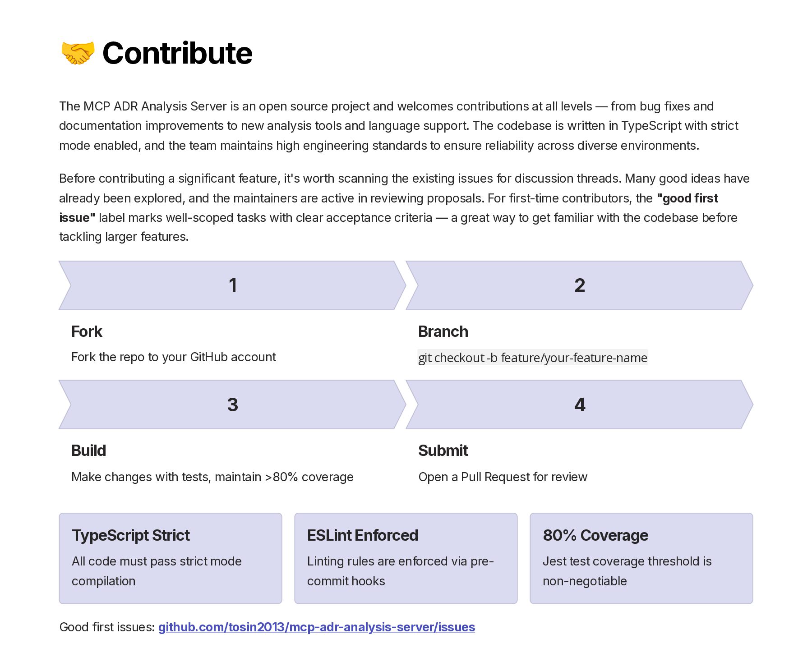The image size is (812, 671).
Task: Select the ESLint Enforced card
Action: [406, 558]
